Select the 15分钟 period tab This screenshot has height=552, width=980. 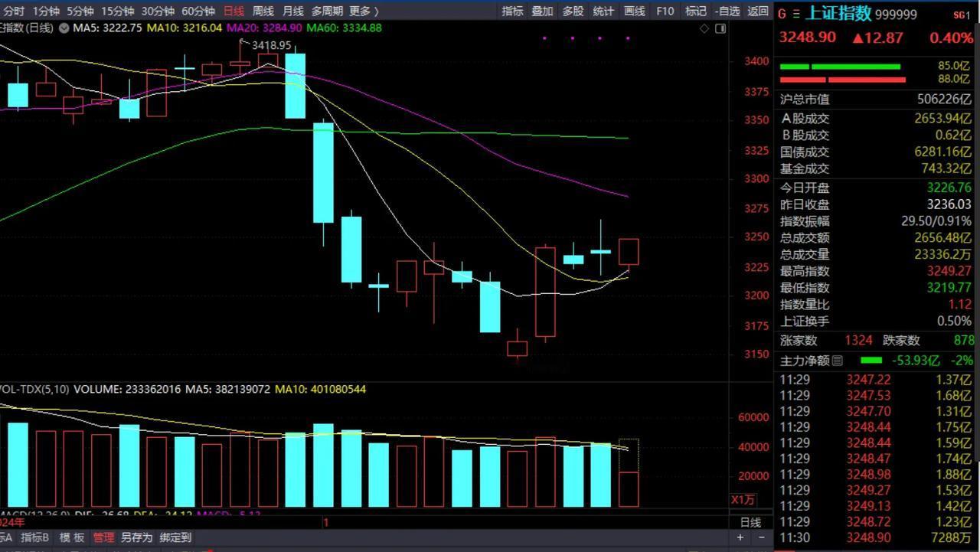pyautogui.click(x=117, y=11)
